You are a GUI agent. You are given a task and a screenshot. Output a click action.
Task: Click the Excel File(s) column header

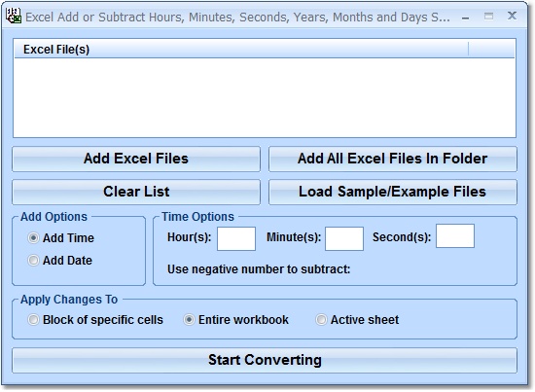tap(241, 50)
